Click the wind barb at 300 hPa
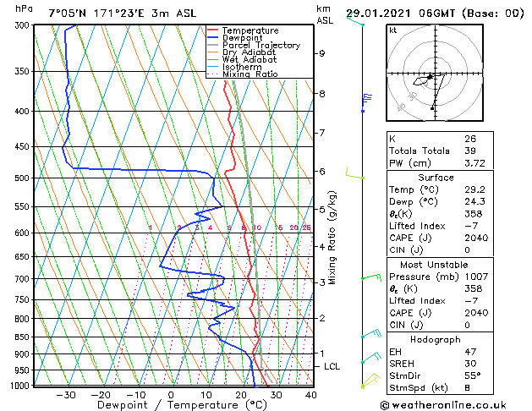This screenshot has height=411, width=532. [x=355, y=20]
